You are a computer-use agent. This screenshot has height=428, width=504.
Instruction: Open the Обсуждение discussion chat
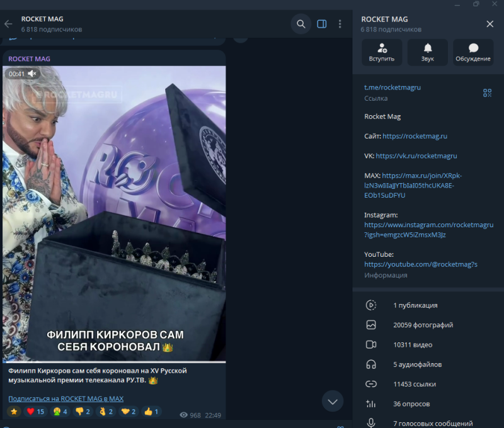tap(473, 52)
